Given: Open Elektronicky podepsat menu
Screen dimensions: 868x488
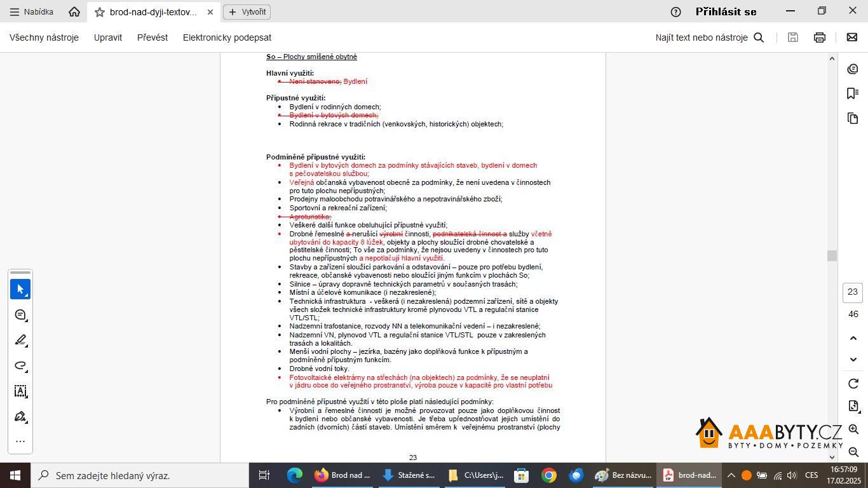Looking at the screenshot, I should (227, 37).
